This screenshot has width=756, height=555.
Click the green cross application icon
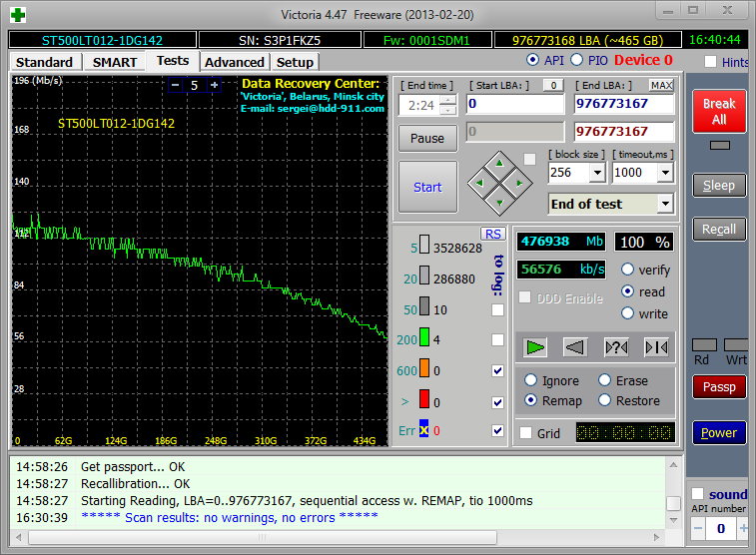[18, 15]
